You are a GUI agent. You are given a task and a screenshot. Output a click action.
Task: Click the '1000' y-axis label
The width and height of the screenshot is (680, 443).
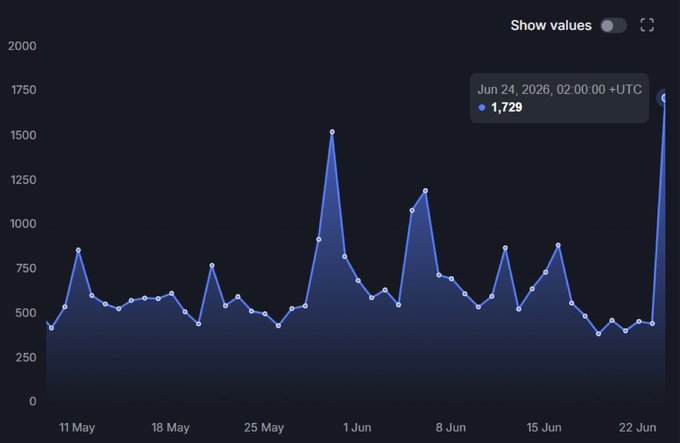[x=23, y=224]
